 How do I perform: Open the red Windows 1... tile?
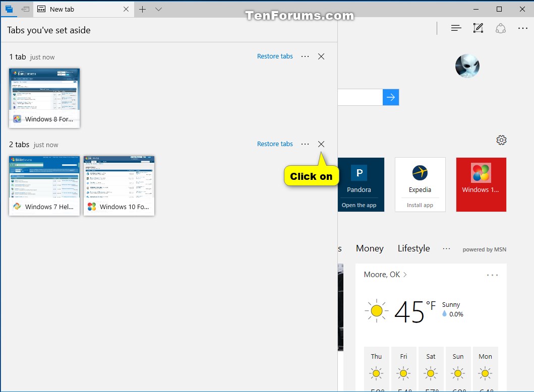(481, 184)
